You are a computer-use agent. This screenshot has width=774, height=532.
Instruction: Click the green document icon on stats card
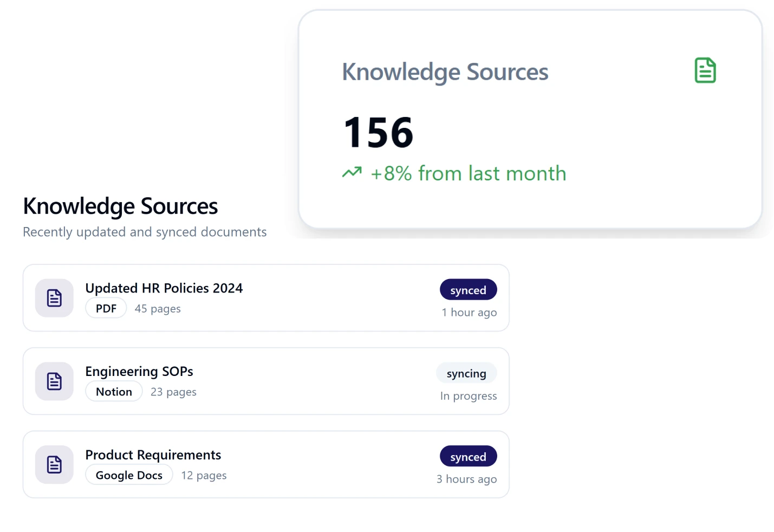[x=705, y=70]
